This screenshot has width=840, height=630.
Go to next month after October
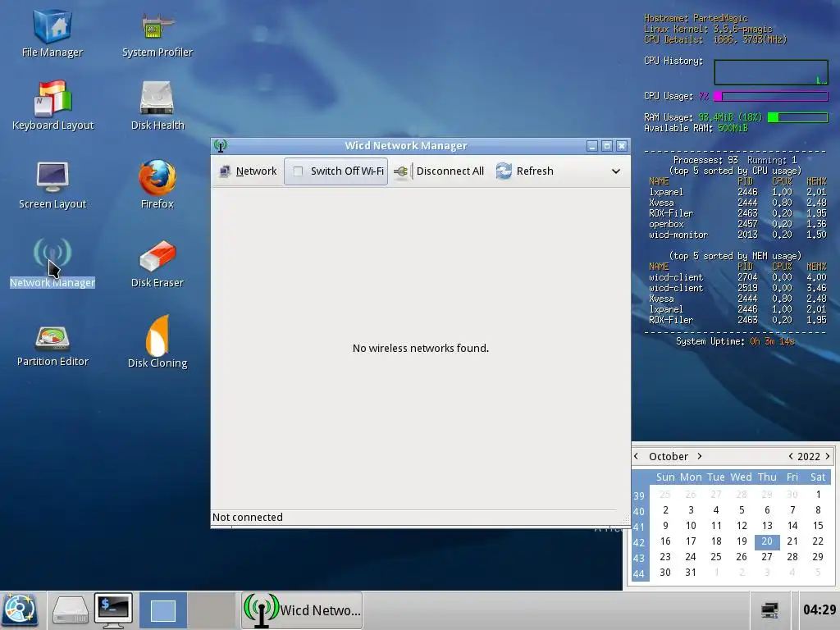tap(700, 456)
